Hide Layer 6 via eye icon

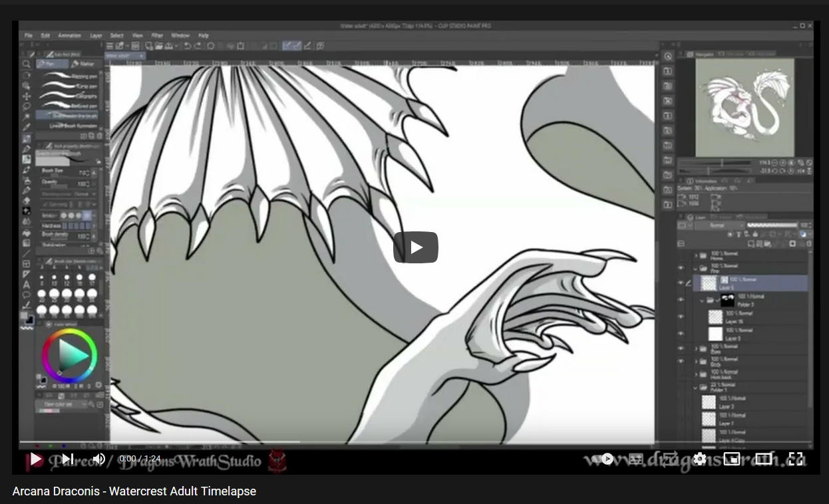[x=681, y=283]
